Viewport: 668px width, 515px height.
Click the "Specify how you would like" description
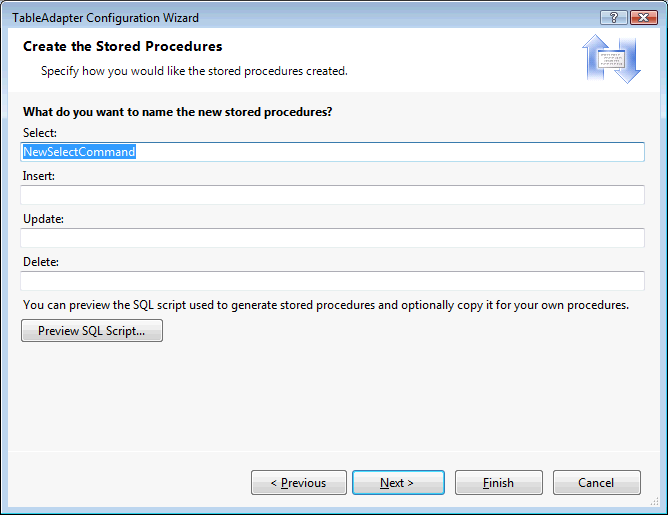coord(194,72)
